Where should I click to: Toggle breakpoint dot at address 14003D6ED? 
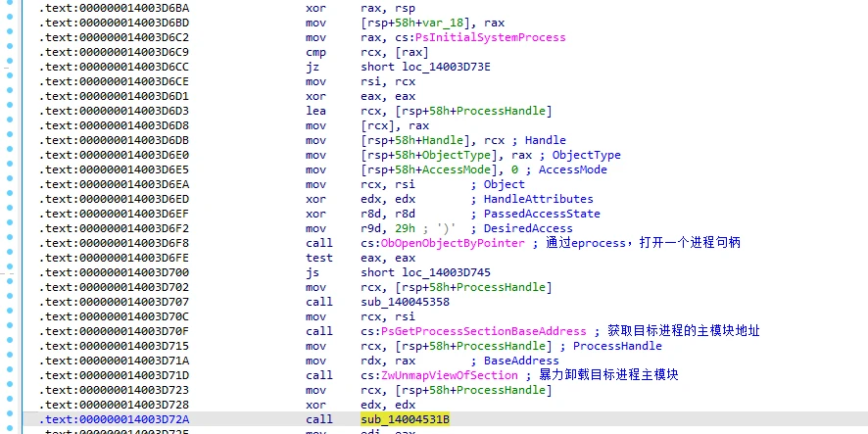[x=10, y=192]
